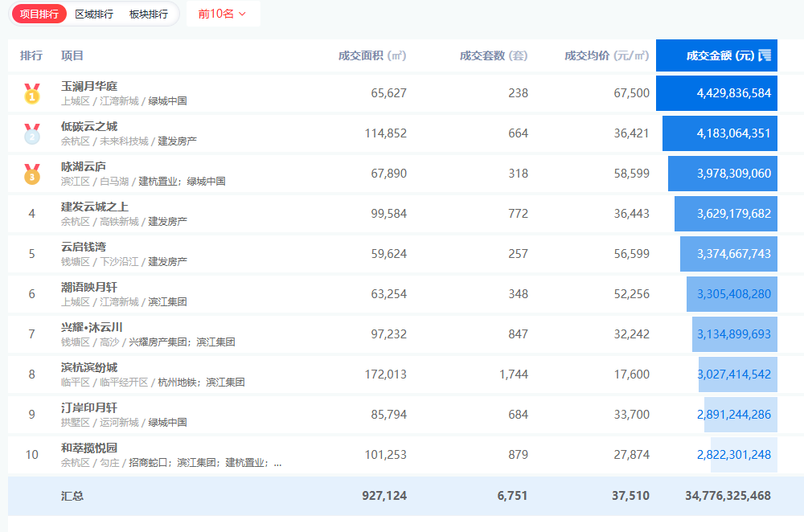Click area value 101,253
Image resolution: width=804 pixels, height=532 pixels.
pos(386,455)
